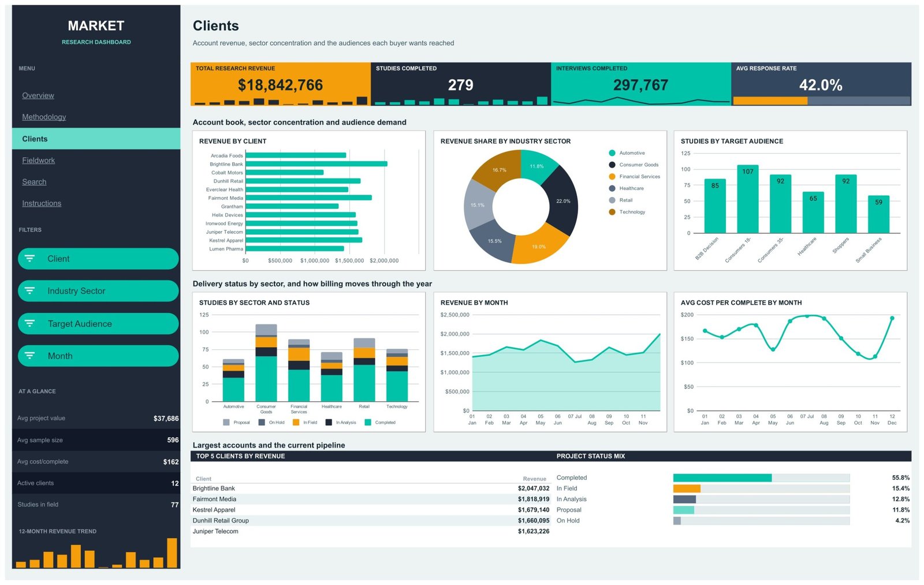Click the Avg sample size value 596
Viewport: 924px width, 585px height.
coord(173,440)
